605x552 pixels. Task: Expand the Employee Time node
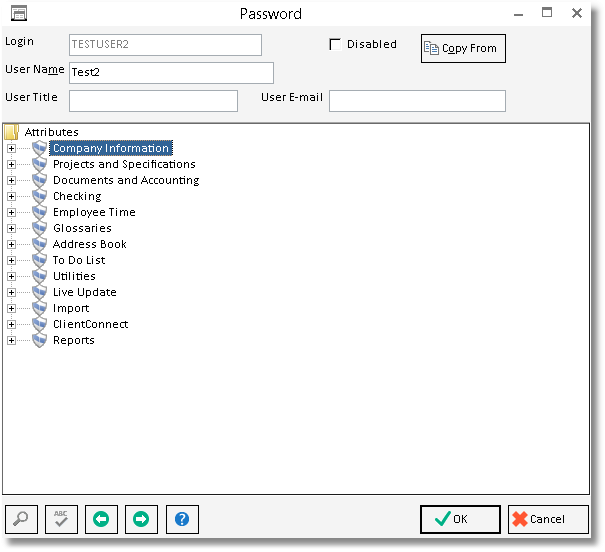click(11, 212)
